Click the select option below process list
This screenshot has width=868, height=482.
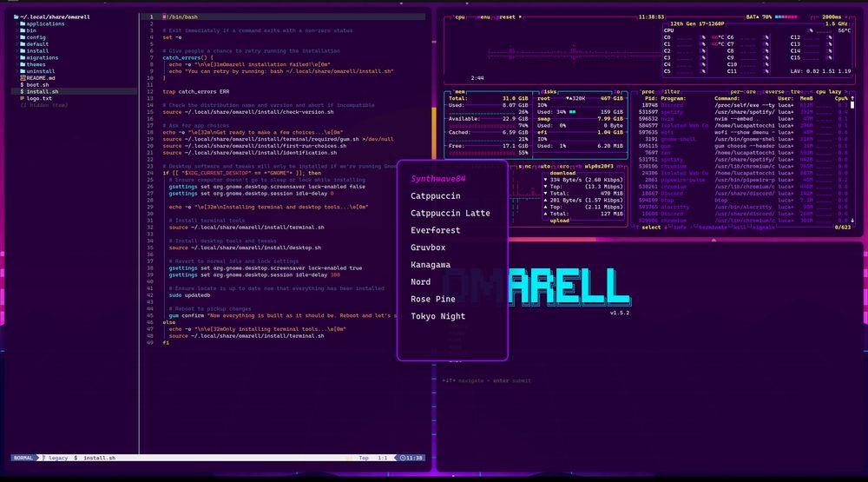point(651,228)
